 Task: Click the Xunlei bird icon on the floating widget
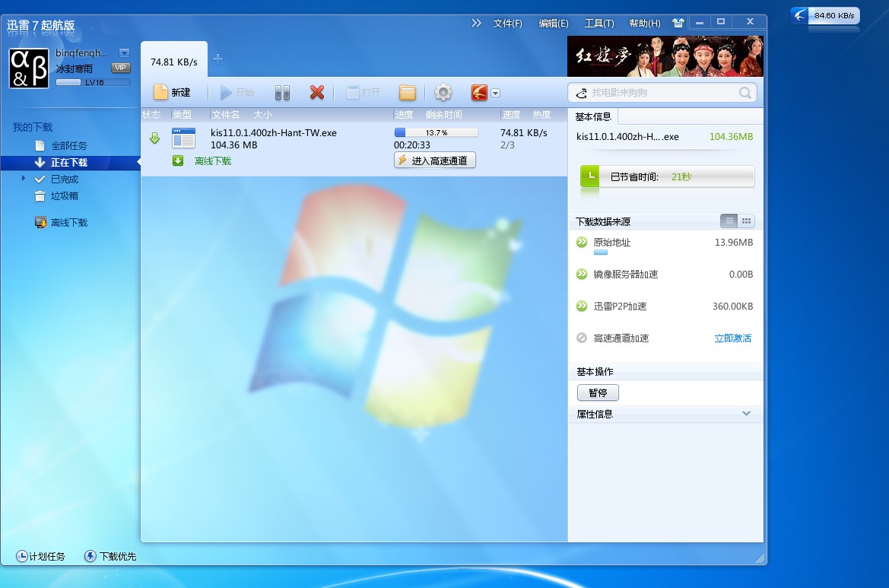pos(799,15)
